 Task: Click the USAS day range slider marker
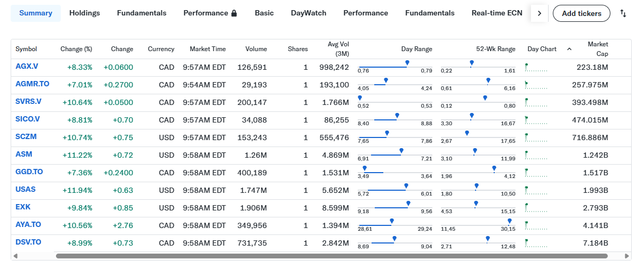coord(406,186)
